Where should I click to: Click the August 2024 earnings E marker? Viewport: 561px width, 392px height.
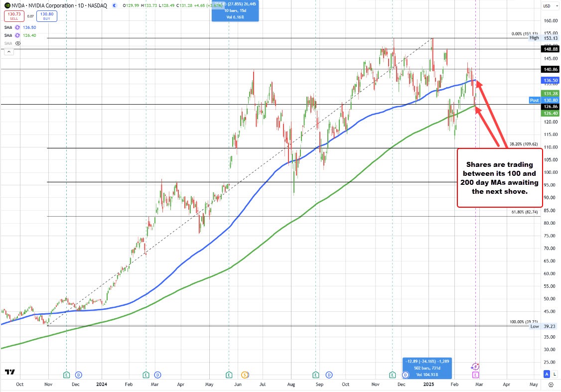point(315,375)
